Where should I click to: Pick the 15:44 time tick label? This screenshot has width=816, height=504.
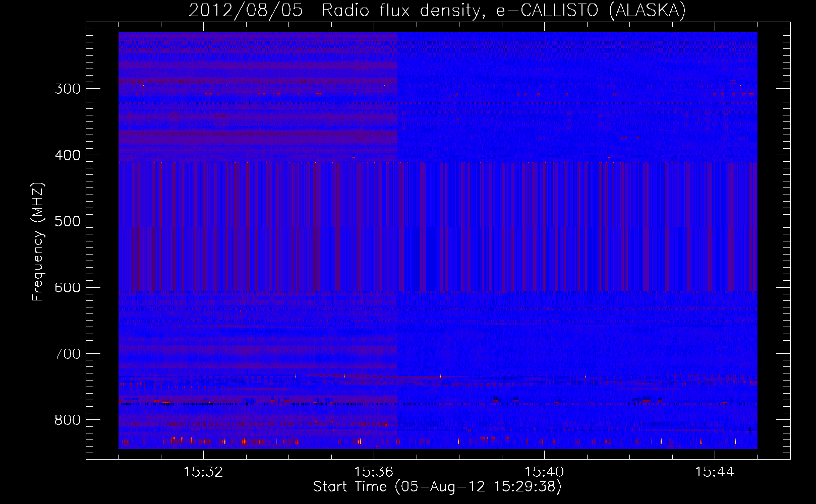point(715,472)
